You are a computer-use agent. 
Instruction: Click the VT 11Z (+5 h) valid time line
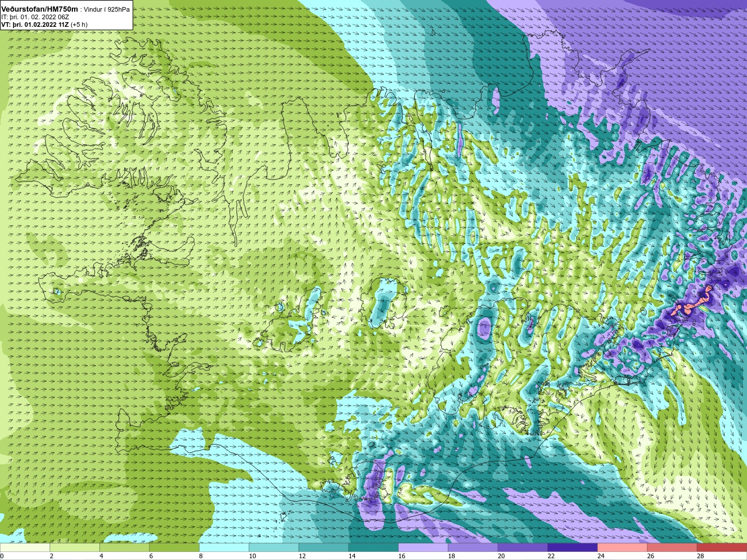point(44,24)
